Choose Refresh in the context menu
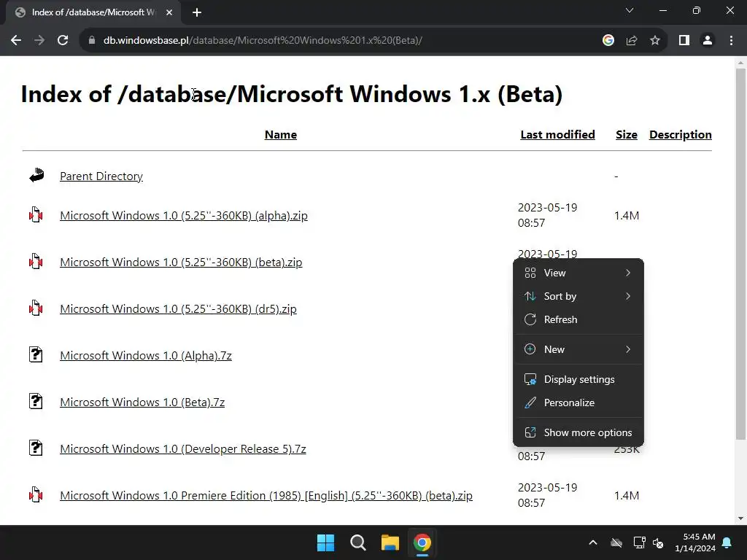Screen dimensions: 747x560 click(x=578, y=319)
